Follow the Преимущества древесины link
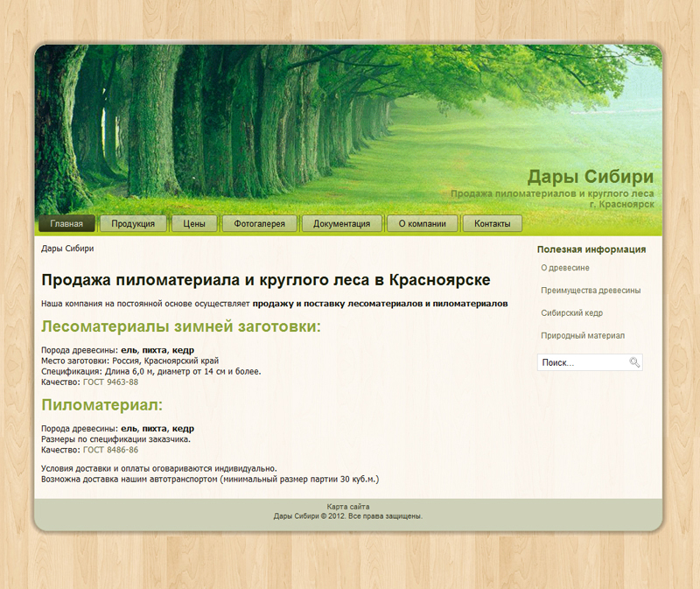 (591, 291)
